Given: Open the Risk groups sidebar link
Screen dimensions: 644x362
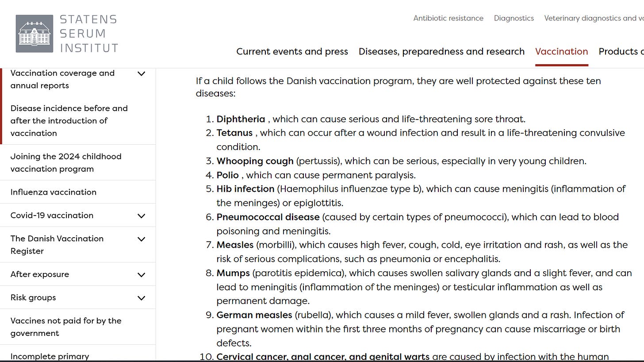Looking at the screenshot, I should click(33, 297).
